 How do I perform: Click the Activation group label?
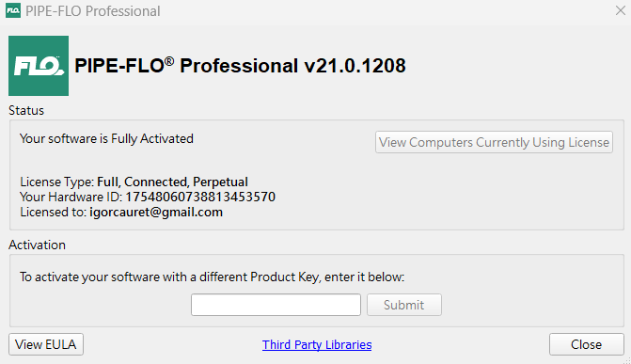[x=37, y=245]
